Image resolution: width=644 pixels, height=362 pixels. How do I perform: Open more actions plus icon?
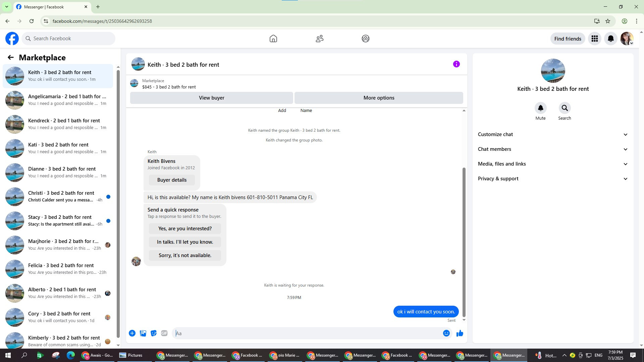point(132,333)
